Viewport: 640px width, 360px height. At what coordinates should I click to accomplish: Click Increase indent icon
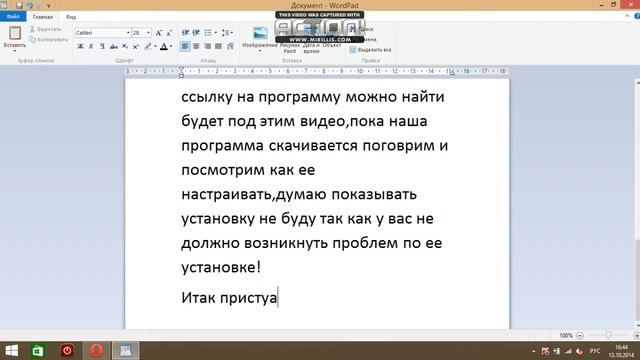click(196, 33)
